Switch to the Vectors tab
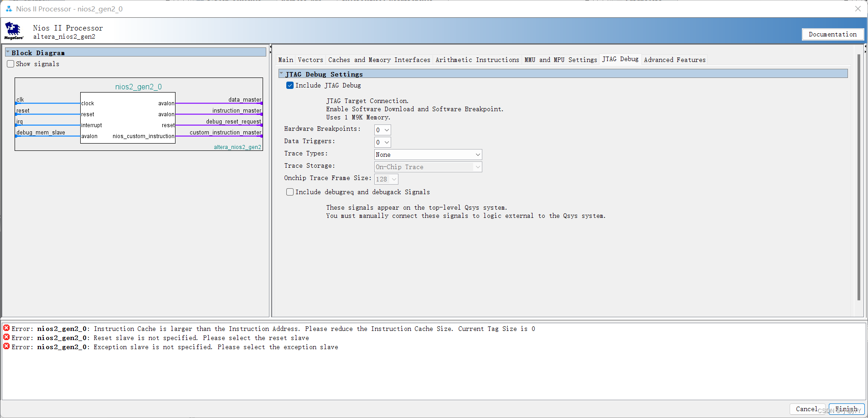 click(x=310, y=60)
